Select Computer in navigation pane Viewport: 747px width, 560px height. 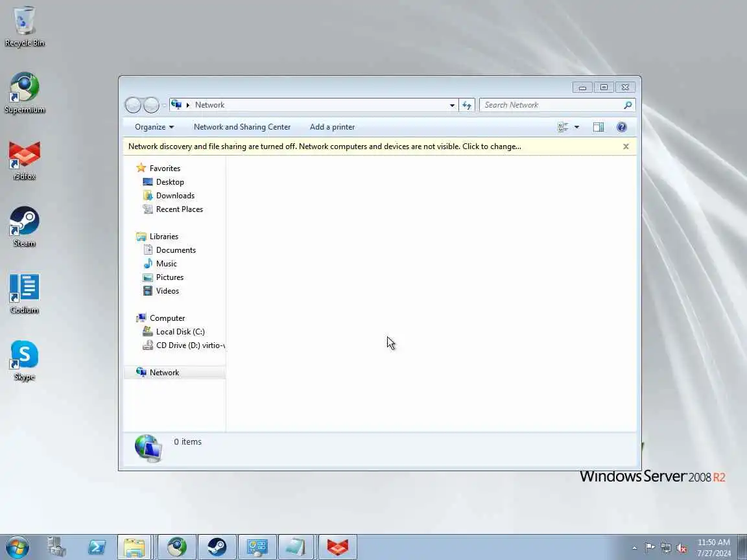[x=161, y=318]
